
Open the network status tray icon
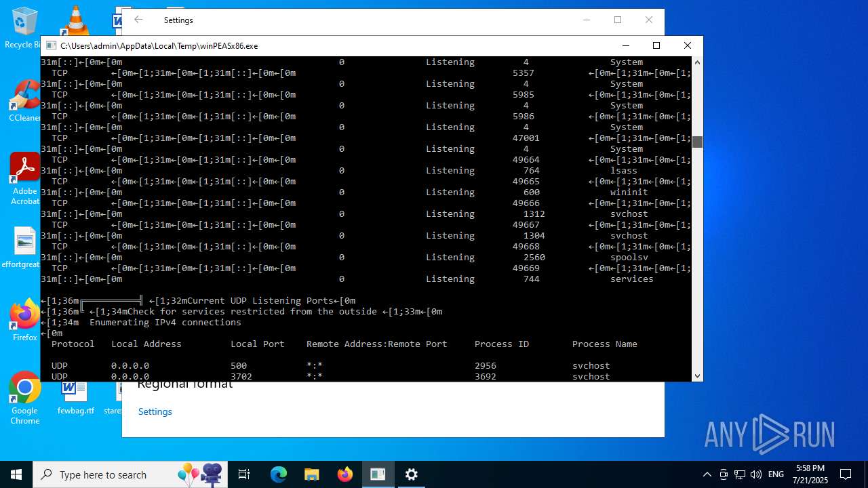[740, 474]
